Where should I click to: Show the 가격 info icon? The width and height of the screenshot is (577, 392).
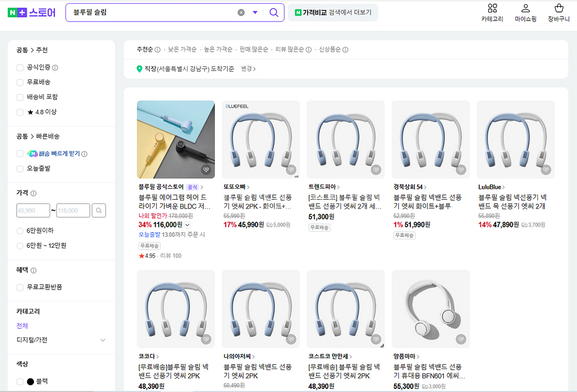point(33,193)
